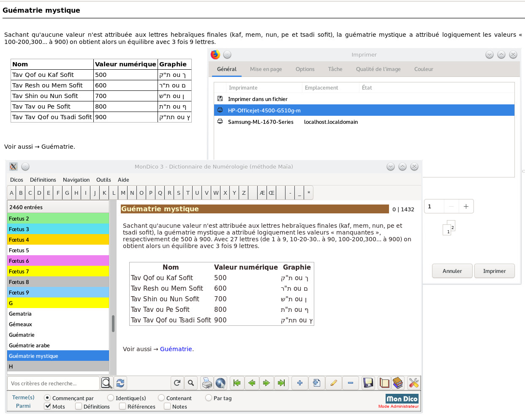
Task: Open the tools wrench and screwdriver icon
Action: point(413,383)
